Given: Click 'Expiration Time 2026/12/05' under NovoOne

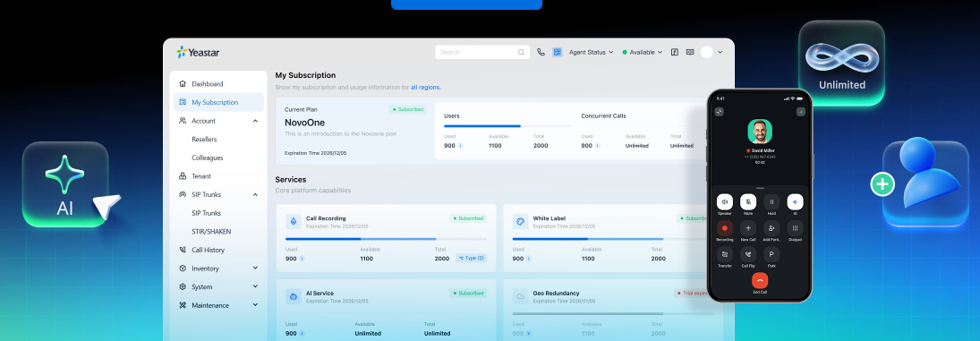Looking at the screenshot, I should [316, 153].
